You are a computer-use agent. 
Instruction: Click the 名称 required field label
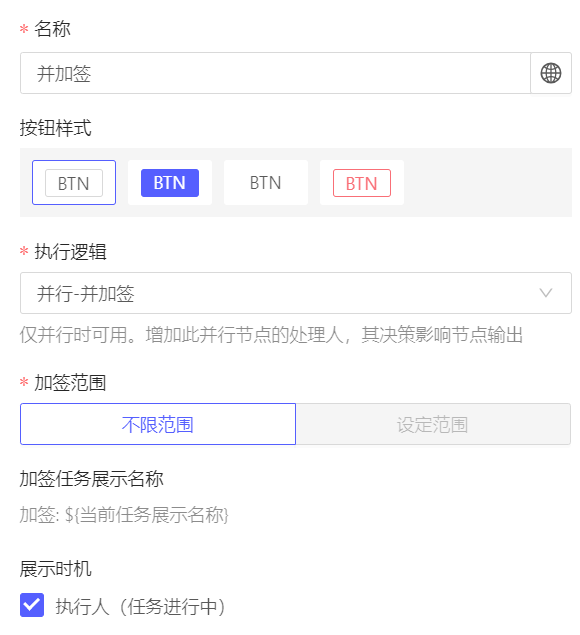pyautogui.click(x=52, y=29)
